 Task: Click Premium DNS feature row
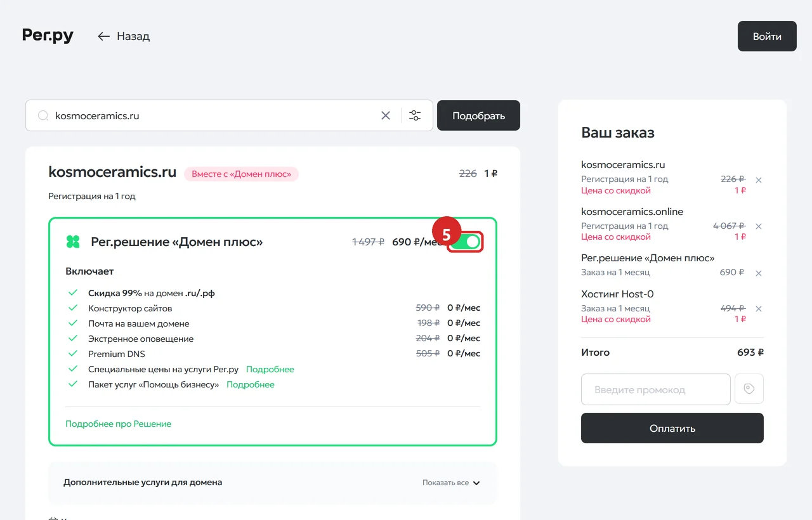(x=274, y=354)
